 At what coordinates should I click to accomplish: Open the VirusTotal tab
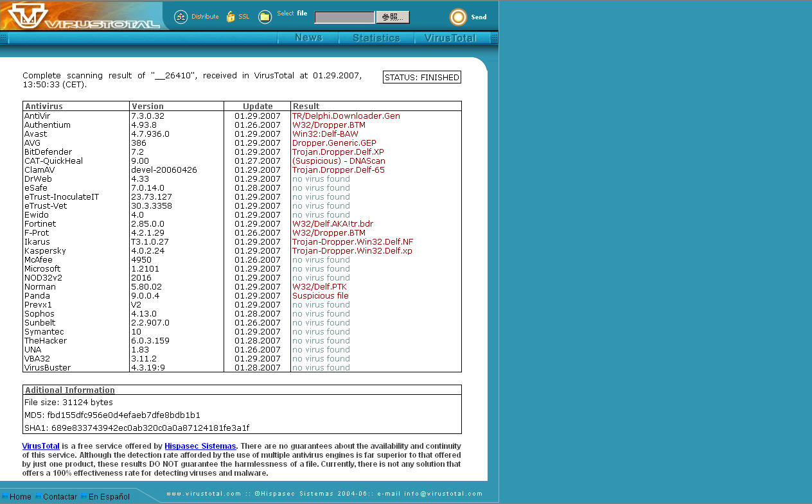pos(451,38)
